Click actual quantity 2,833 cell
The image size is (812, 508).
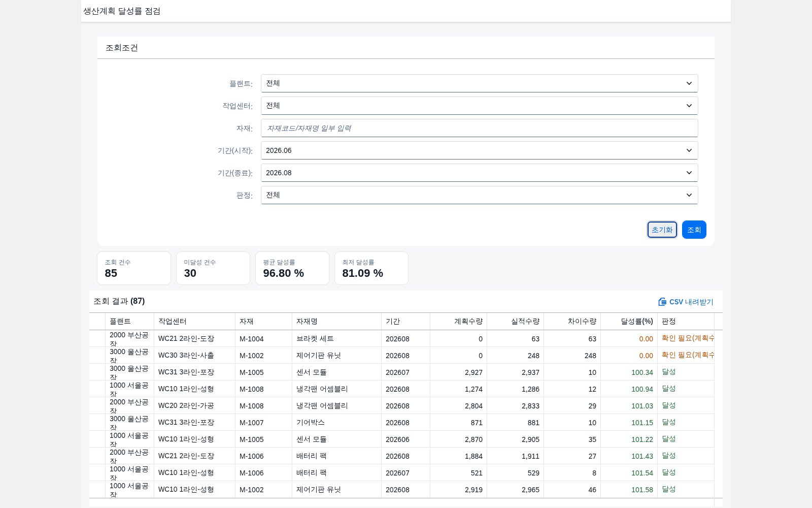click(515, 406)
